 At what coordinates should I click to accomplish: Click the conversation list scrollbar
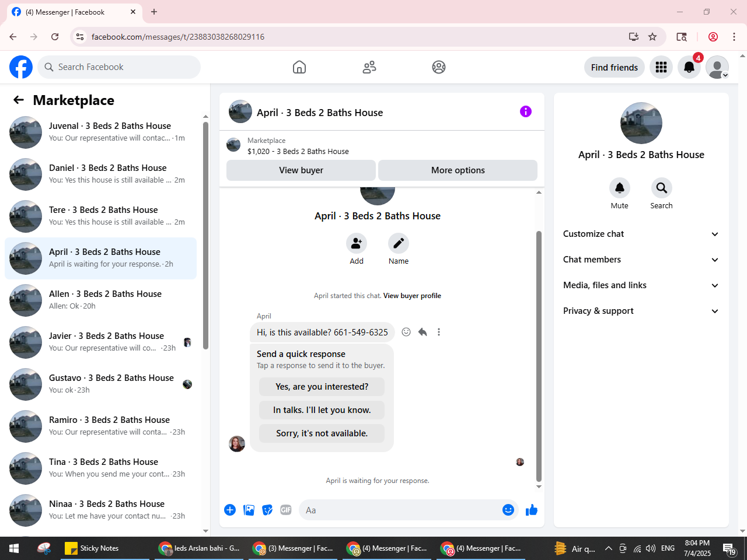click(x=205, y=236)
